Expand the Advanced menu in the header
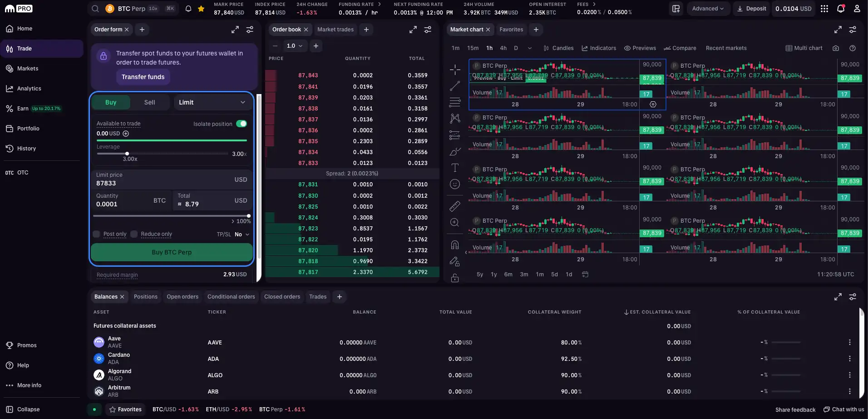Viewport: 868px width, 419px height. coord(708,8)
